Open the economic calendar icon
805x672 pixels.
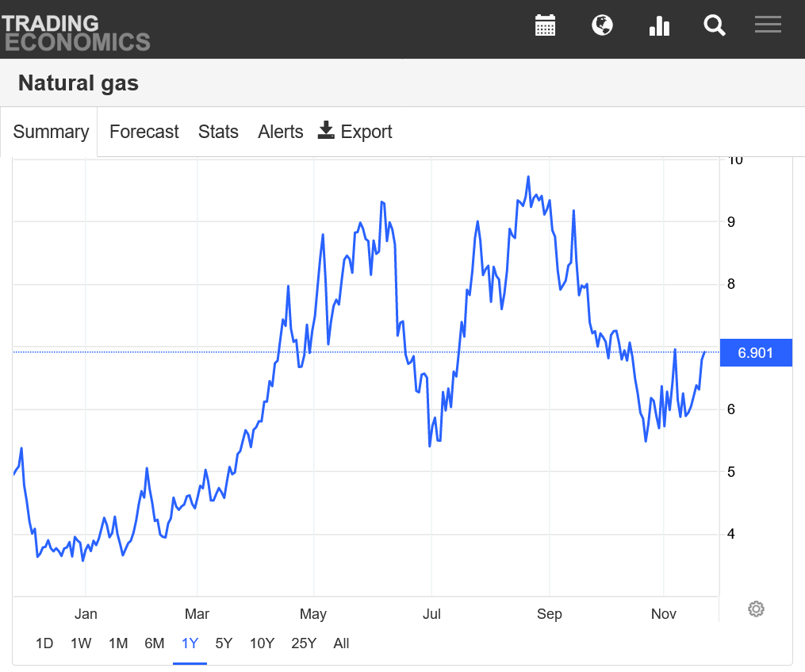coord(545,25)
